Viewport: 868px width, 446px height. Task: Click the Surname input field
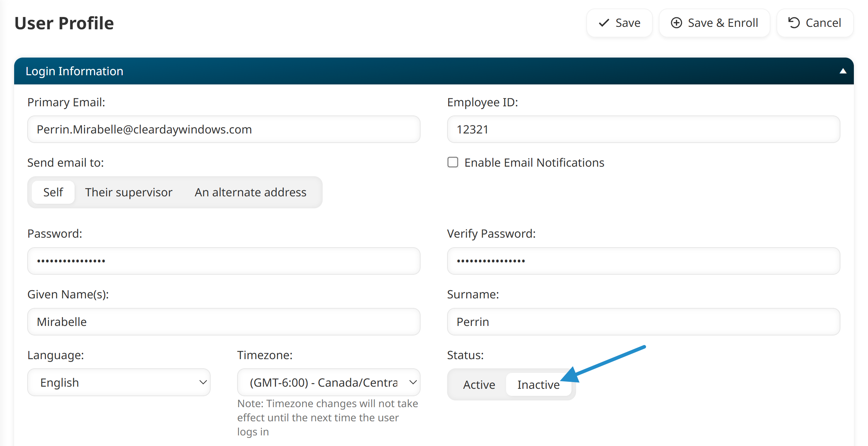coord(643,322)
